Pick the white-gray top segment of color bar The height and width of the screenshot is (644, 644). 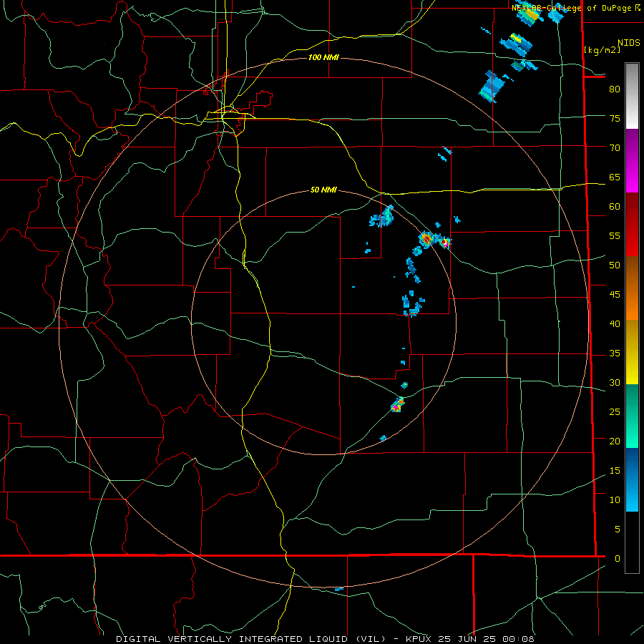[x=632, y=96]
